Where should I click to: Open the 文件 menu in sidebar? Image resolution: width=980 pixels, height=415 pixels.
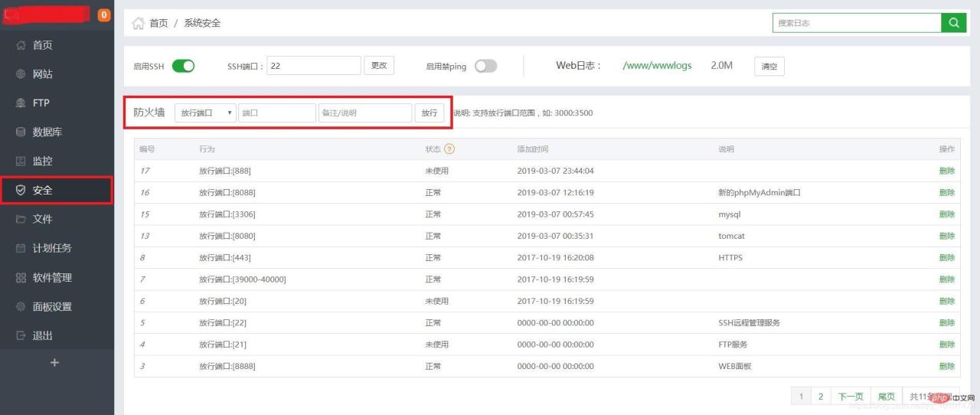click(x=43, y=219)
